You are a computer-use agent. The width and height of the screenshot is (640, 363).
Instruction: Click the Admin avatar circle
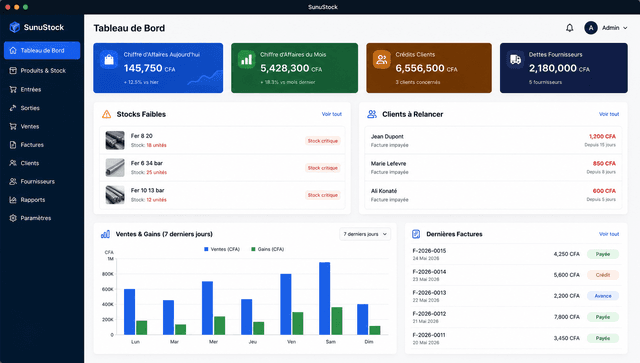coord(591,28)
